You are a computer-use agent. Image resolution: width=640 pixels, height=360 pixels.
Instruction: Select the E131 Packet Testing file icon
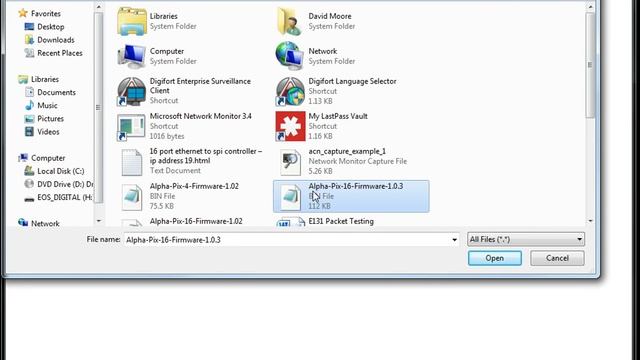tap(290, 222)
